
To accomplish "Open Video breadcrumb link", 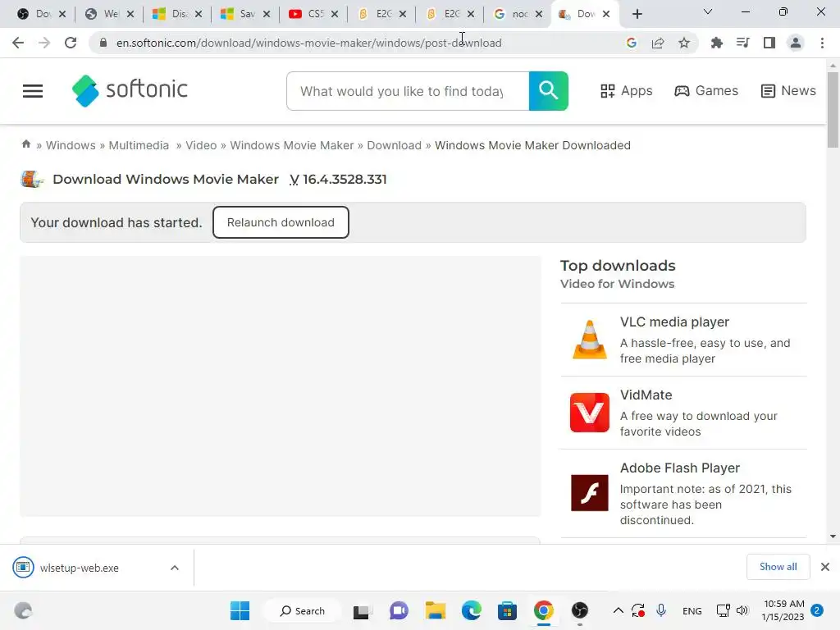I will [x=201, y=145].
